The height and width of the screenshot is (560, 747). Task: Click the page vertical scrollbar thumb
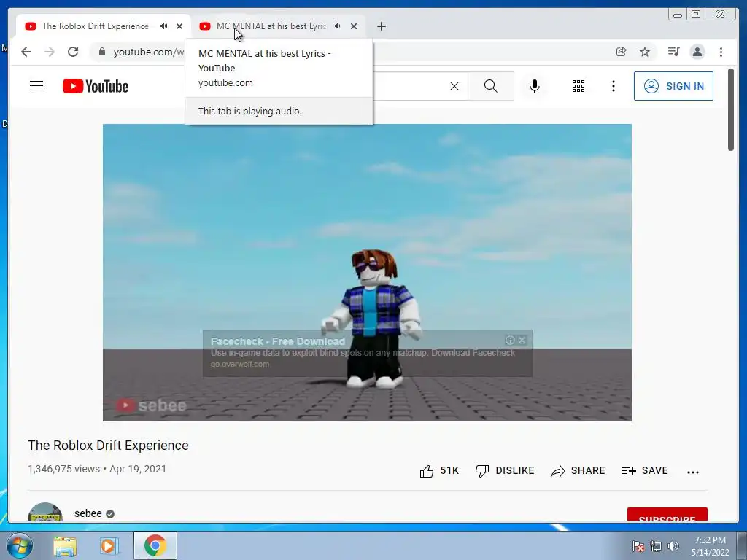point(731,109)
